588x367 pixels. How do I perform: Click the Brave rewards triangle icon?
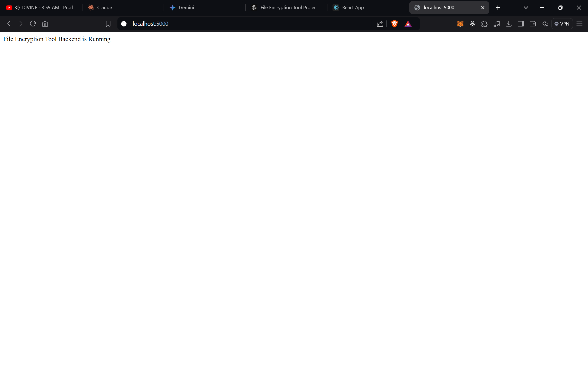407,24
